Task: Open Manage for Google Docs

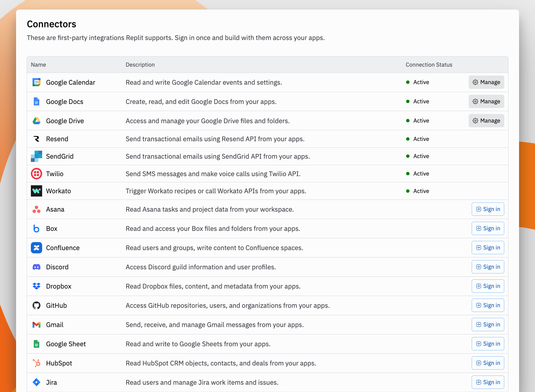Action: coord(486,102)
